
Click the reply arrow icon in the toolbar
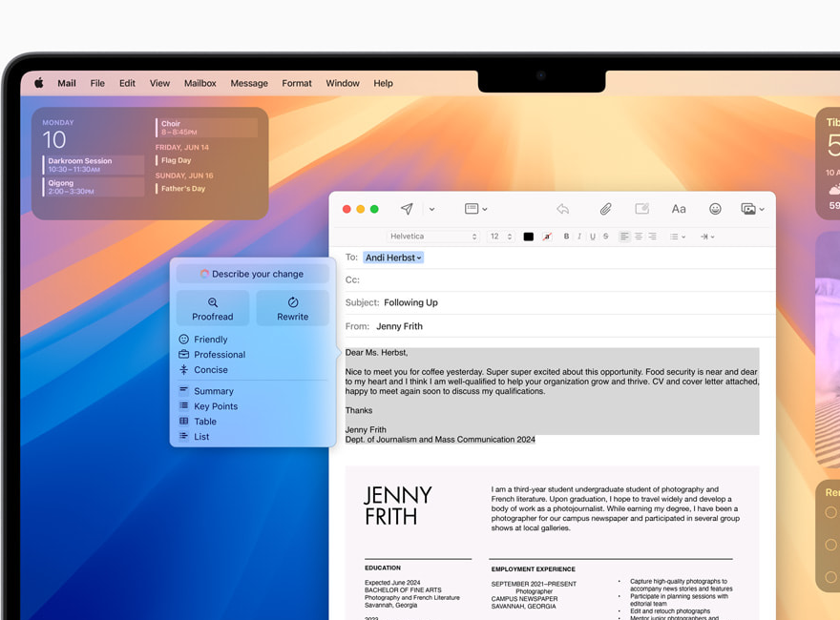click(x=562, y=209)
